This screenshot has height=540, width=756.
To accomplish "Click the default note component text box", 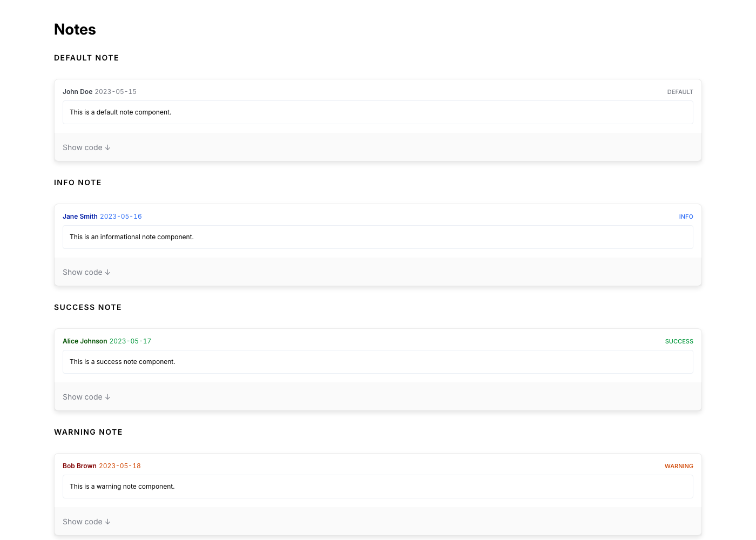I will 377,112.
